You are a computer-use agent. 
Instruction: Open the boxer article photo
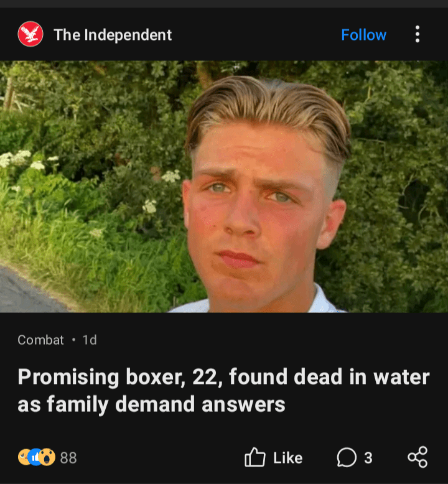(x=224, y=187)
